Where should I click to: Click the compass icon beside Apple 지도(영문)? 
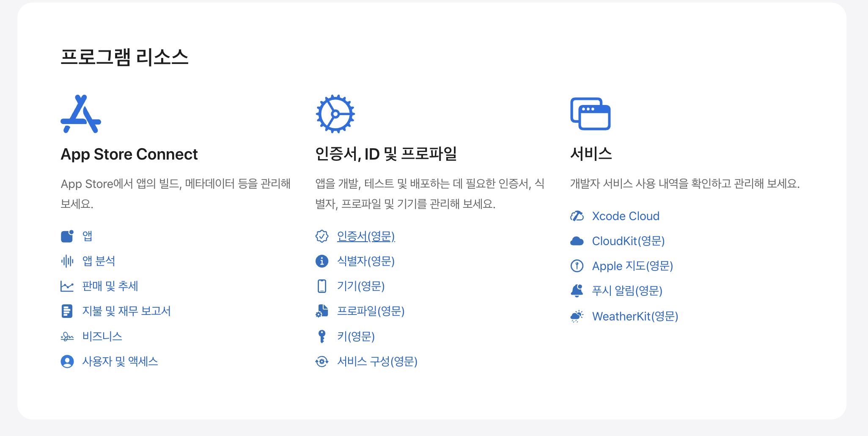577,266
